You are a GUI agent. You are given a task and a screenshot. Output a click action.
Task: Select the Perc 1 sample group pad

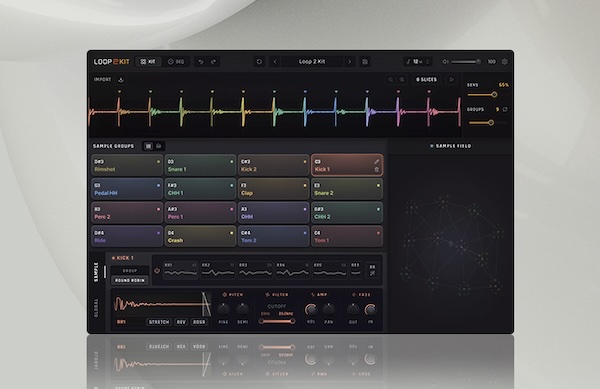pos(200,213)
